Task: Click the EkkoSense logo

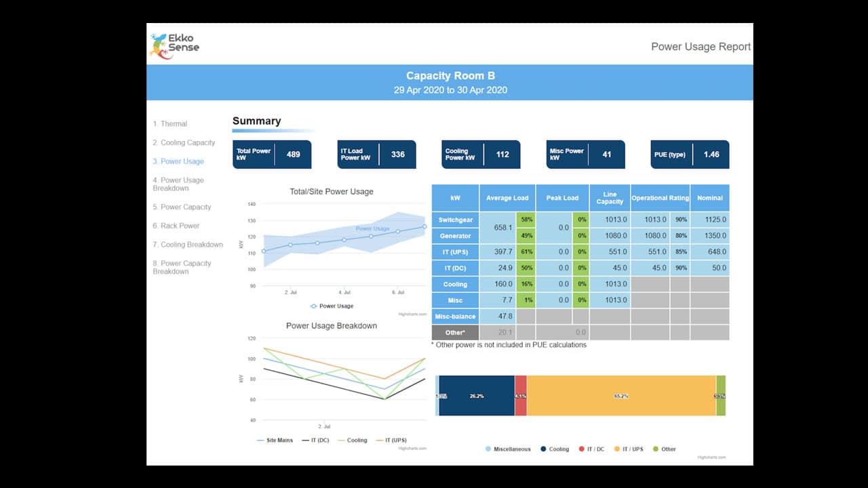Action: click(x=174, y=46)
